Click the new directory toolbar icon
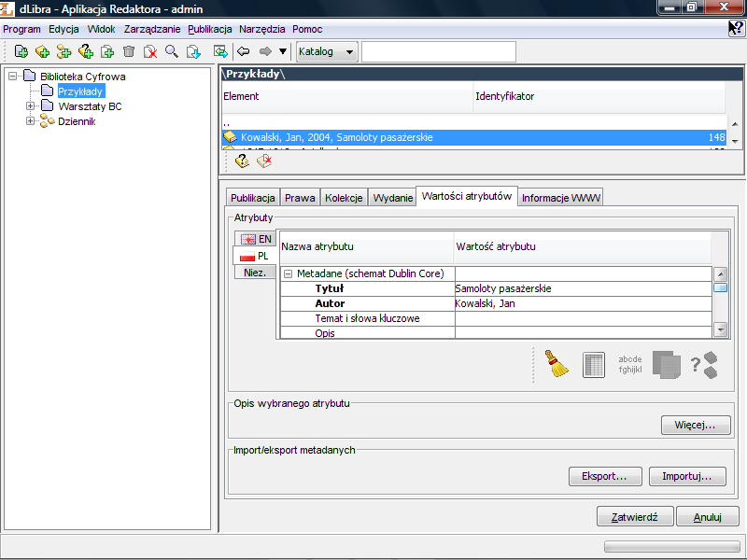 (x=21, y=51)
